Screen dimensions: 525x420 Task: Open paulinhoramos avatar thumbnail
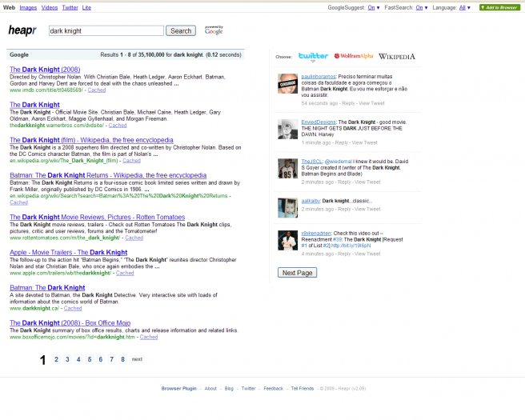click(287, 83)
